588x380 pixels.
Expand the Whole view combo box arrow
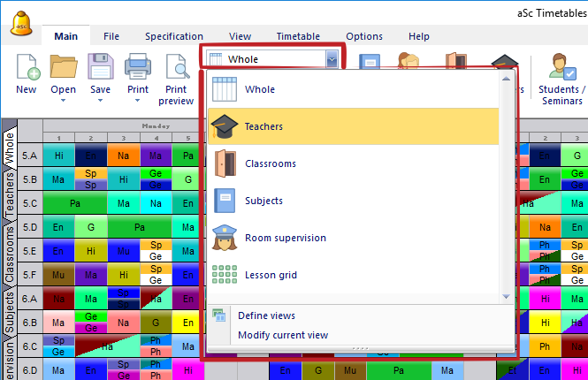click(x=332, y=59)
